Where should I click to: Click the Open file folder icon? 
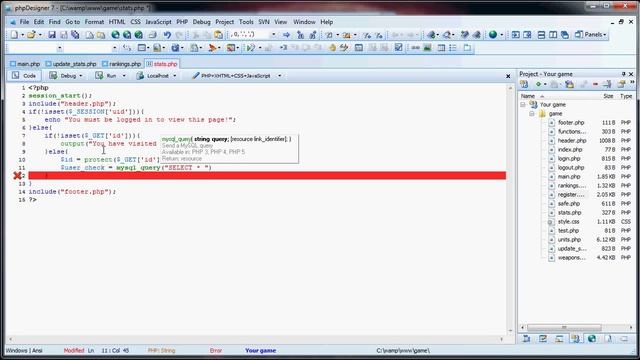pos(31,35)
